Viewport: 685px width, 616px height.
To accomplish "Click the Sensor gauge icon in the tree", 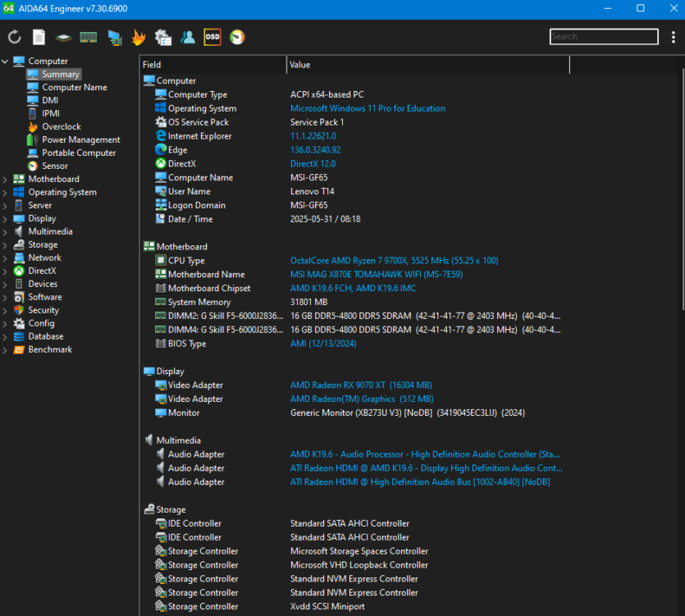I will [33, 166].
